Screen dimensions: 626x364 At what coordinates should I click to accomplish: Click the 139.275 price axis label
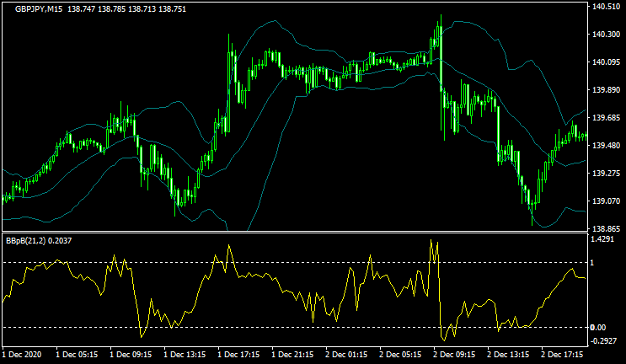click(606, 174)
